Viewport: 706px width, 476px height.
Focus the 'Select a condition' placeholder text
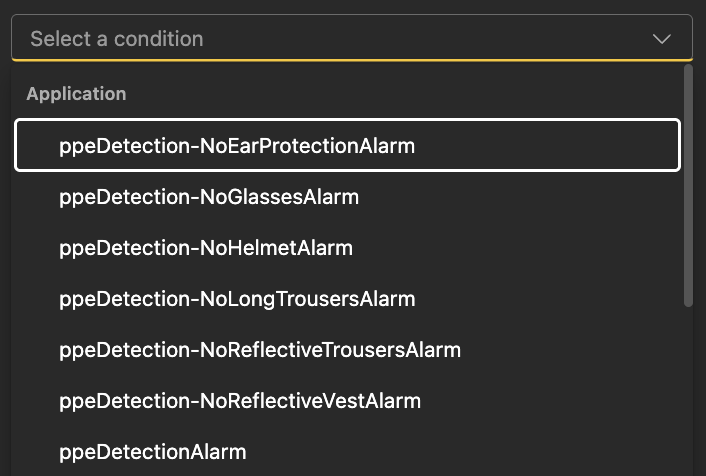(x=117, y=39)
